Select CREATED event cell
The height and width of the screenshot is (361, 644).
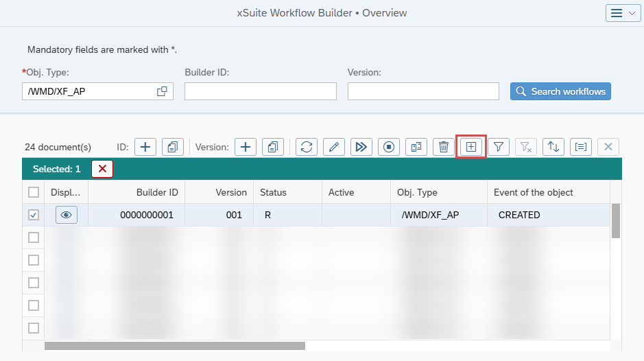tap(549, 215)
